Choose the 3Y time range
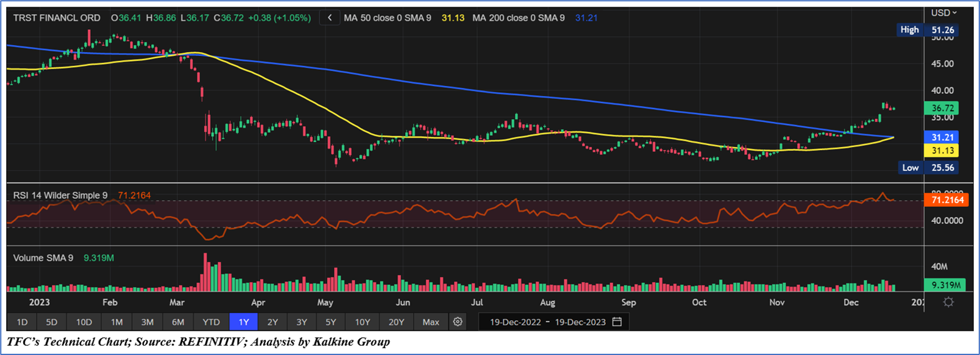 tap(302, 321)
